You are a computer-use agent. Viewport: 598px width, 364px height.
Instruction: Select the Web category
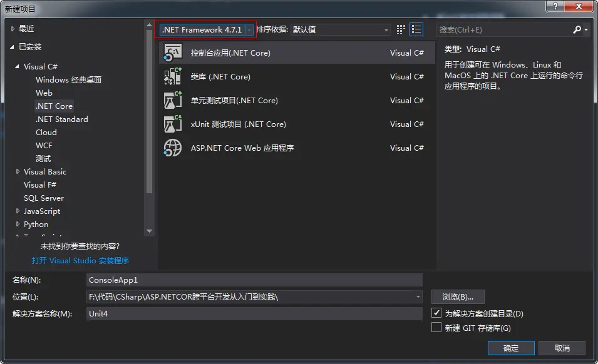[44, 93]
